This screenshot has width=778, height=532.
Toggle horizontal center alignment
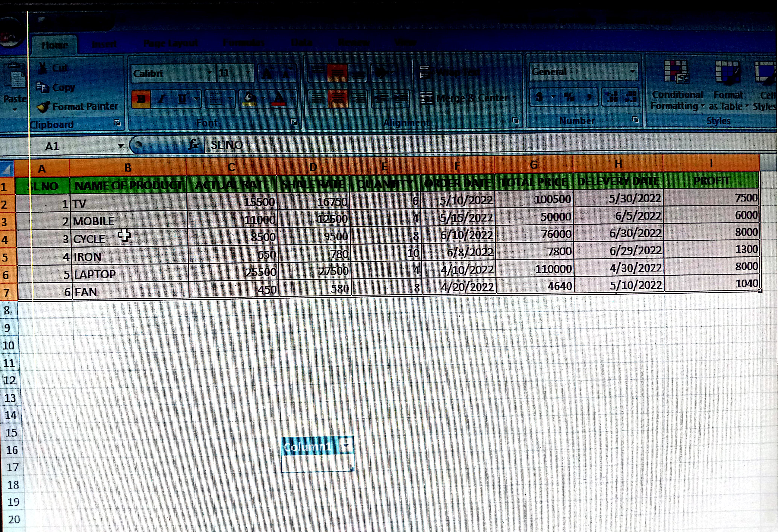(x=337, y=99)
